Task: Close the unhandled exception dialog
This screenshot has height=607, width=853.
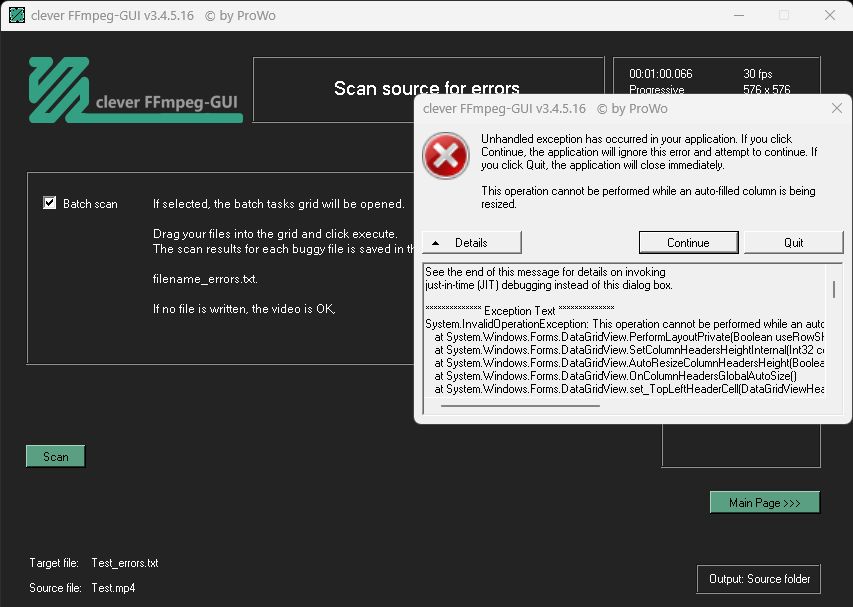Action: tap(837, 108)
